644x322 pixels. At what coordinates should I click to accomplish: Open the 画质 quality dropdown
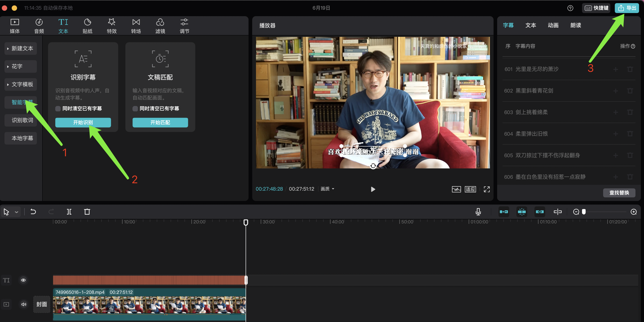pos(327,189)
